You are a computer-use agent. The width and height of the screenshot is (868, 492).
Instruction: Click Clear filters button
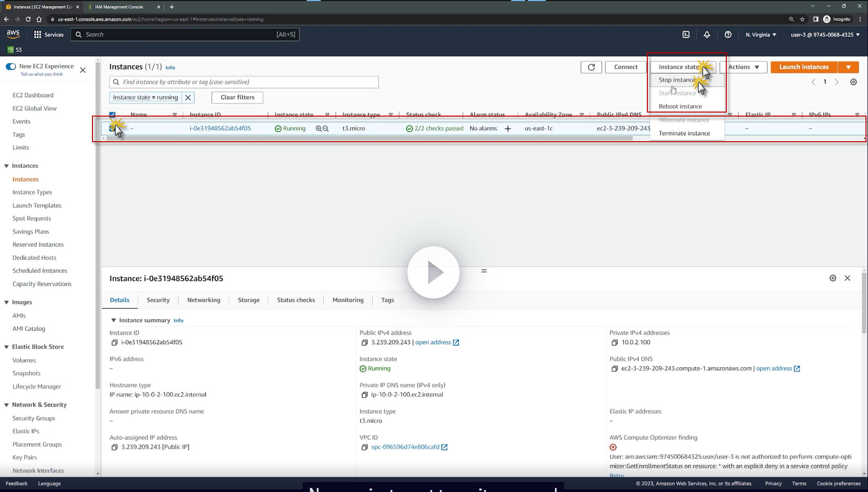[237, 97]
